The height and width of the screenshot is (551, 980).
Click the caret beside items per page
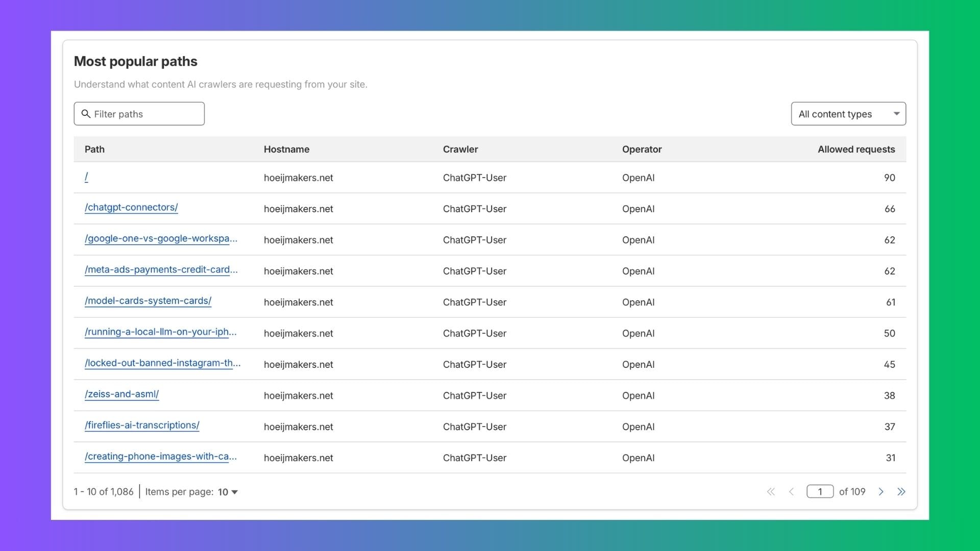click(x=234, y=492)
